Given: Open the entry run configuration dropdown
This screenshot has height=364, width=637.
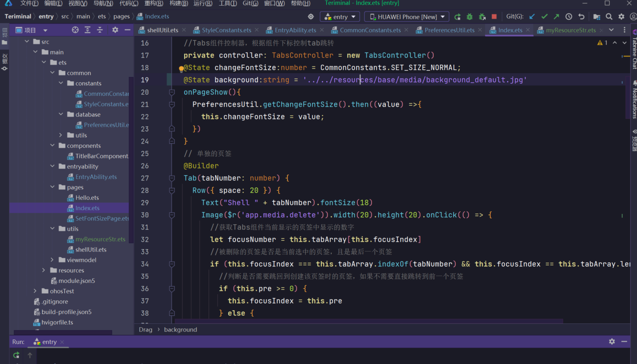Looking at the screenshot, I should tap(340, 17).
